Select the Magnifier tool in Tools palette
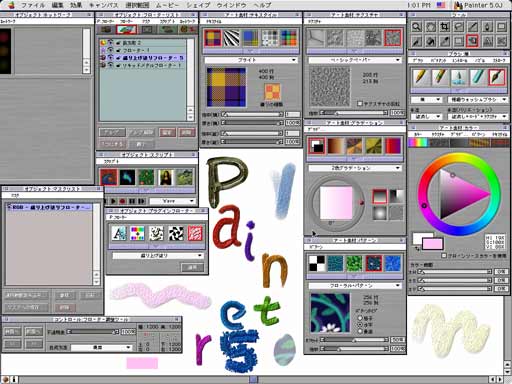The image size is (512, 384). pyautogui.click(x=416, y=27)
